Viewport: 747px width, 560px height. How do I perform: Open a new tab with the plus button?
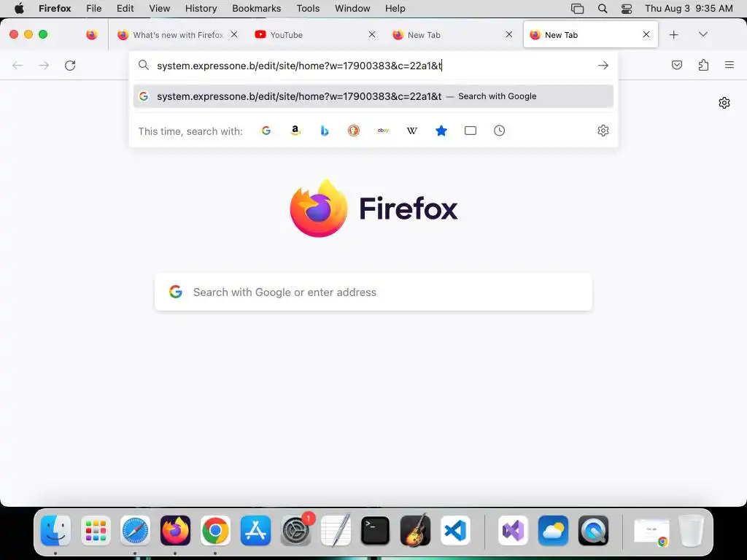[673, 35]
